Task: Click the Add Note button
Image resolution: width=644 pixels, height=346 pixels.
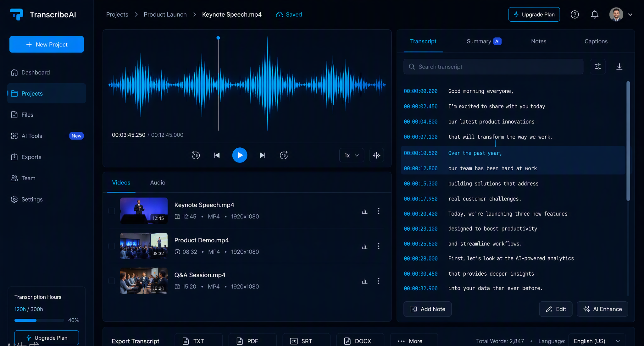Action: point(427,309)
